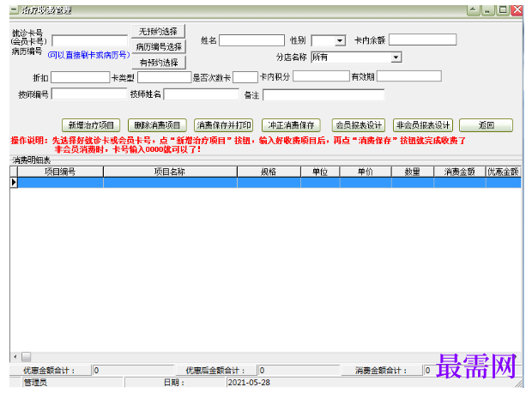Click the 单价 column header
This screenshot has width=532, height=393.
pos(366,172)
